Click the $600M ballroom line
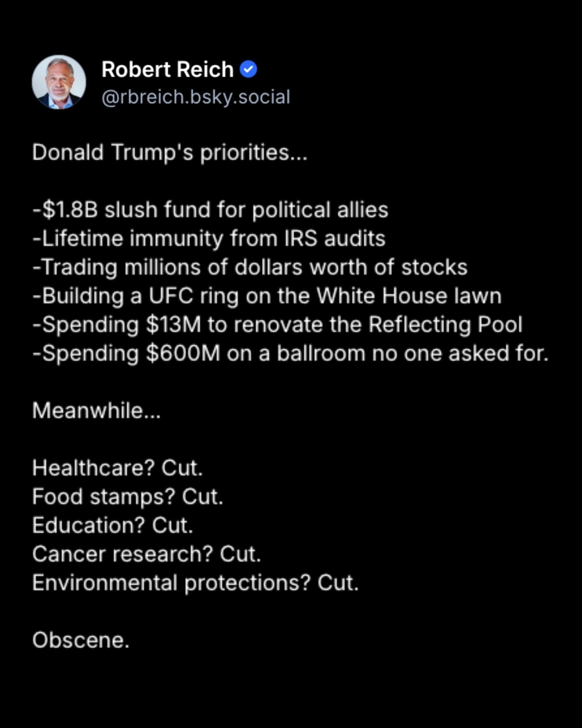The image size is (582, 728). click(291, 354)
